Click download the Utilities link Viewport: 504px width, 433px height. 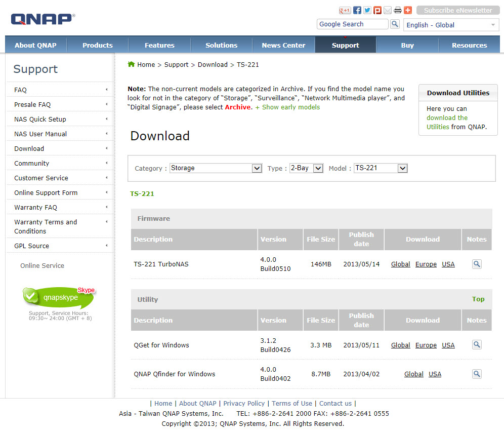[447, 122]
